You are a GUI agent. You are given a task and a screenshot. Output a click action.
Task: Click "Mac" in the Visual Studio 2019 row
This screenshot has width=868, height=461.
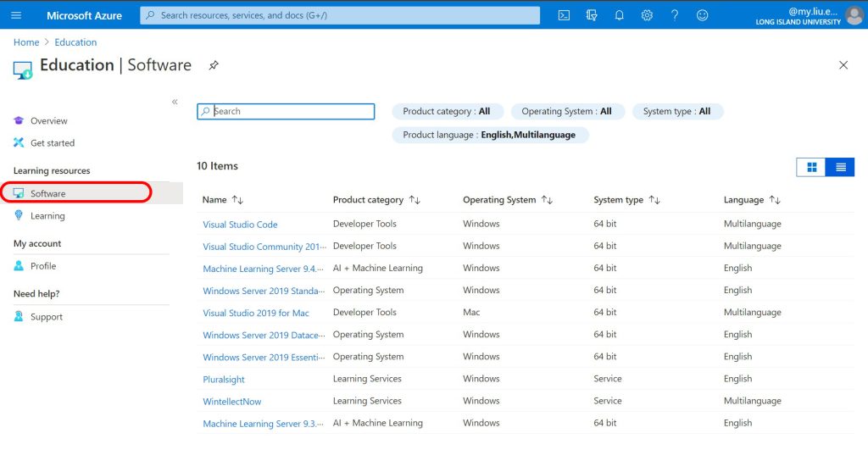click(471, 312)
